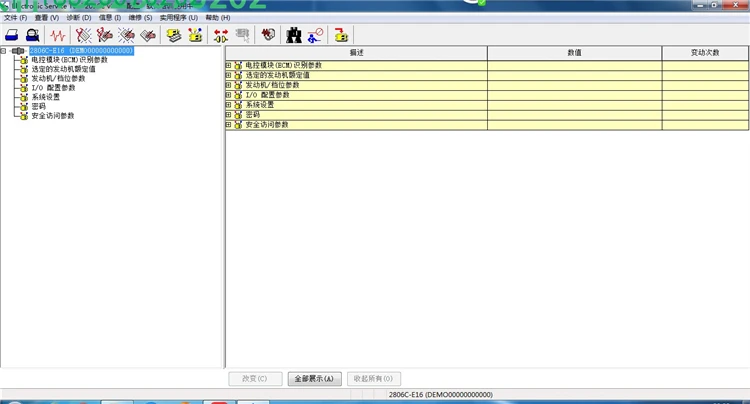The image size is (750, 404).
Task: Click the 数值 cell of the 系统设置 row
Action: pyautogui.click(x=574, y=105)
